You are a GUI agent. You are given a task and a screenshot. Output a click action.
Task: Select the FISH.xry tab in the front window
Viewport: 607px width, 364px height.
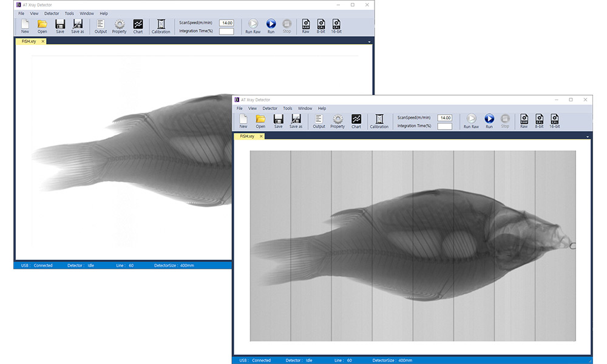[x=248, y=136]
